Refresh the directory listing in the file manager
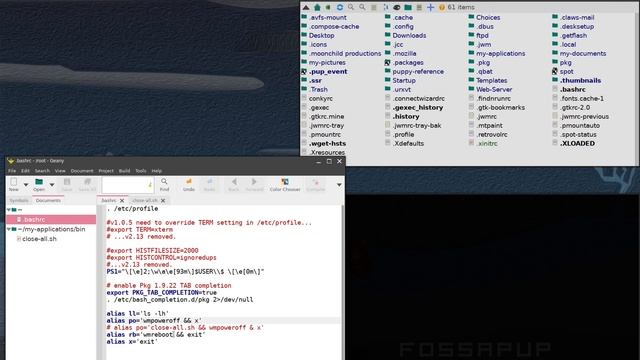The image size is (640, 360). pyautogui.click(x=340, y=7)
